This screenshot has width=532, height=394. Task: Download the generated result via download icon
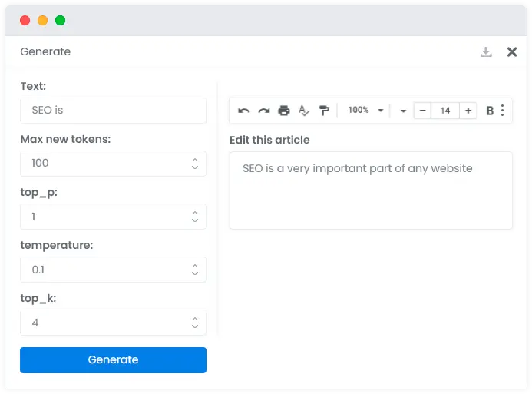coord(486,52)
